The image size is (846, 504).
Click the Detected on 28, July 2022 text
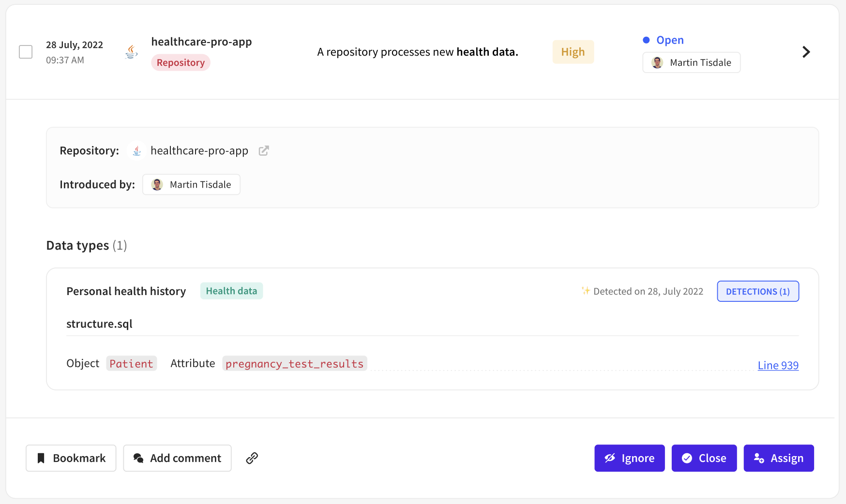pos(648,291)
